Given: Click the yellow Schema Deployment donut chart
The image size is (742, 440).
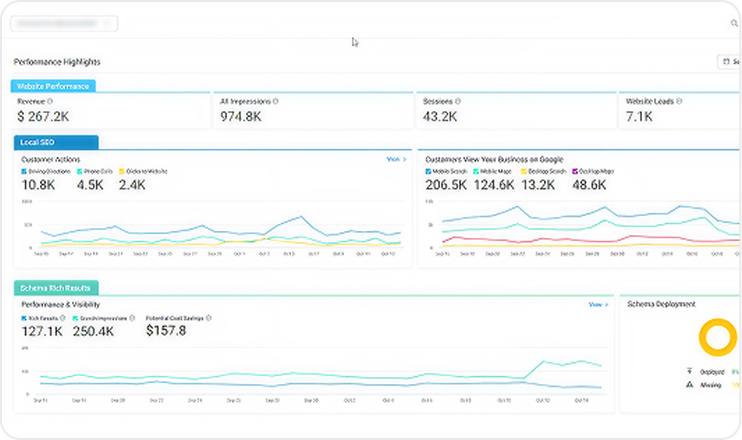Looking at the screenshot, I should click(717, 338).
